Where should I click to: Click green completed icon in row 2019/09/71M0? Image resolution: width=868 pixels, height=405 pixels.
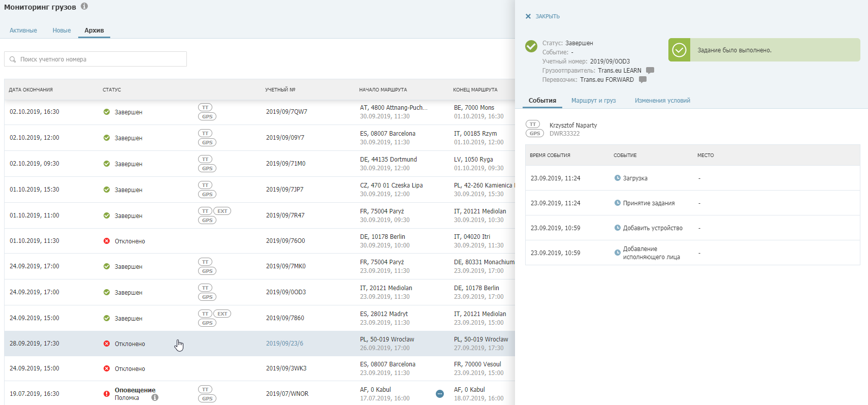[x=107, y=164]
